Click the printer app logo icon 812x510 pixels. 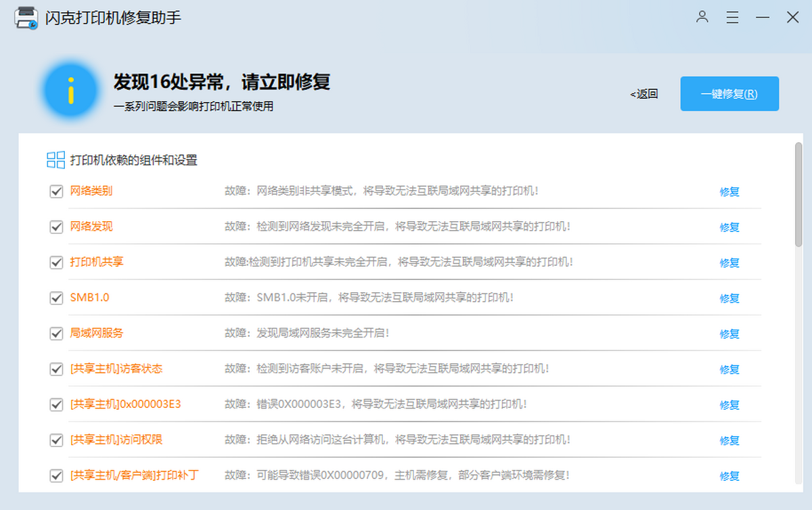(x=26, y=18)
